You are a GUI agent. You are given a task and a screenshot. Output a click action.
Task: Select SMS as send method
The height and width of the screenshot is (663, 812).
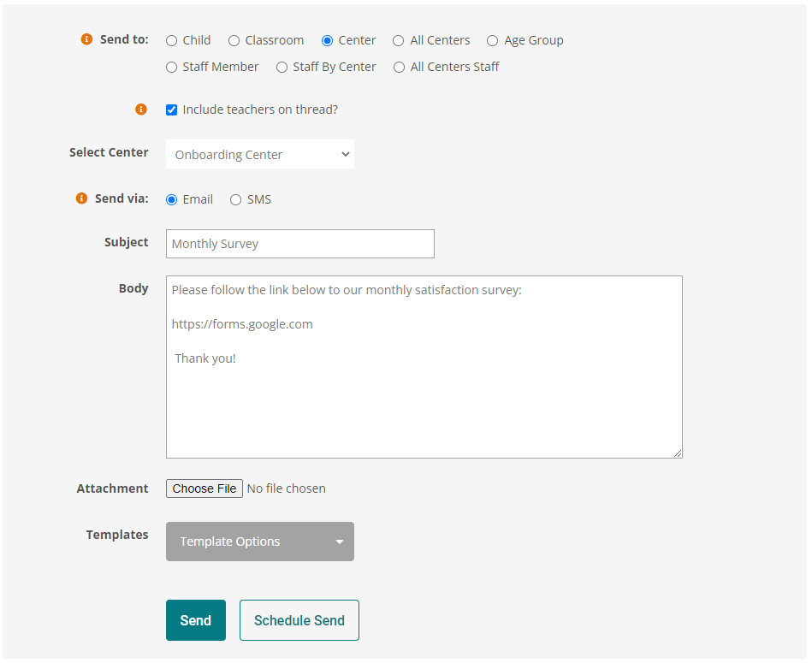[235, 200]
